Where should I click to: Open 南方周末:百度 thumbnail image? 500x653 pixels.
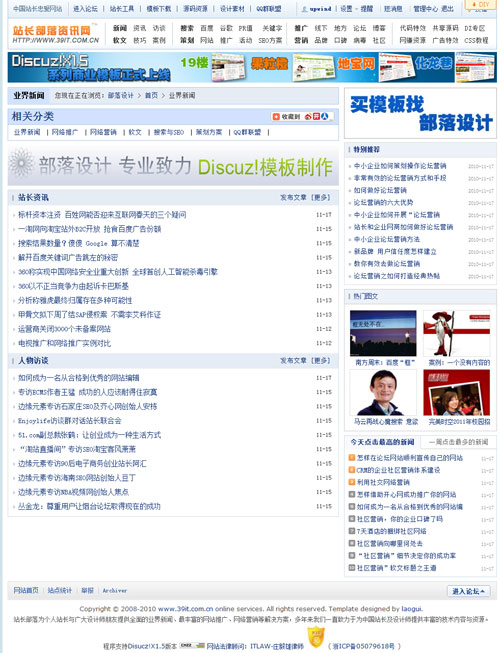click(x=383, y=333)
